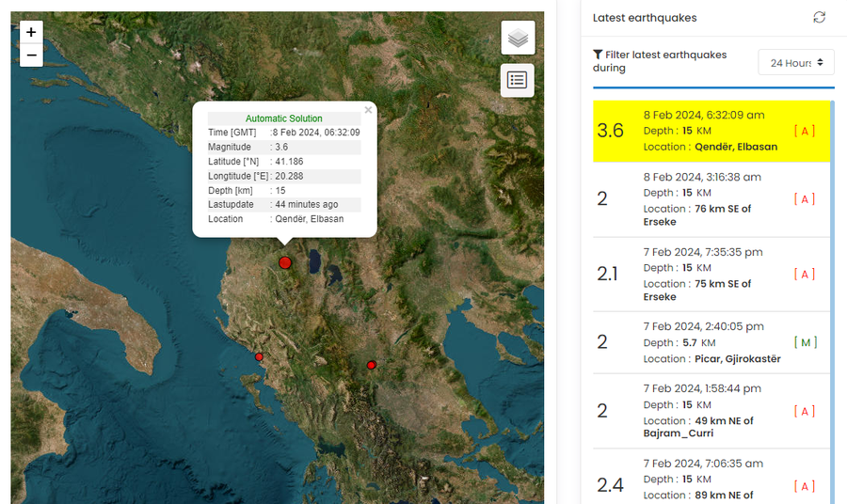Select the 3:16:38 am earthquake entry
Image resolution: width=847 pixels, height=504 pixels.
(x=711, y=199)
